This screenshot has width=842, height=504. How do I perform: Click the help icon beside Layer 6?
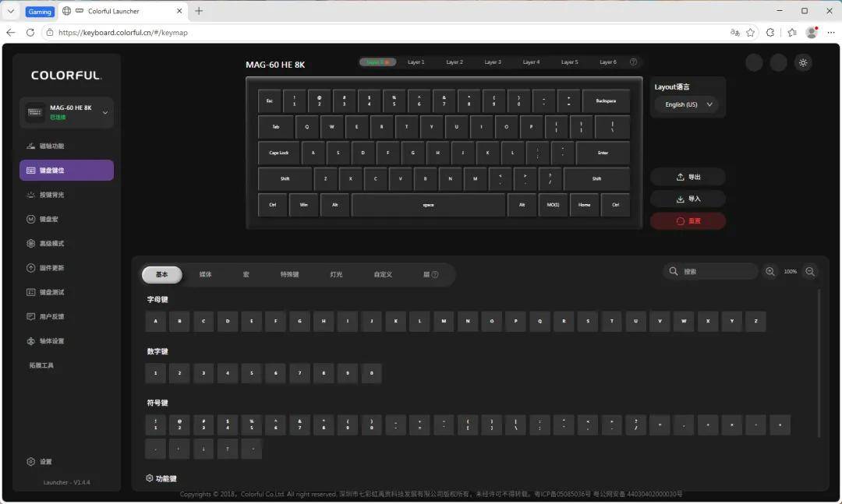(633, 62)
